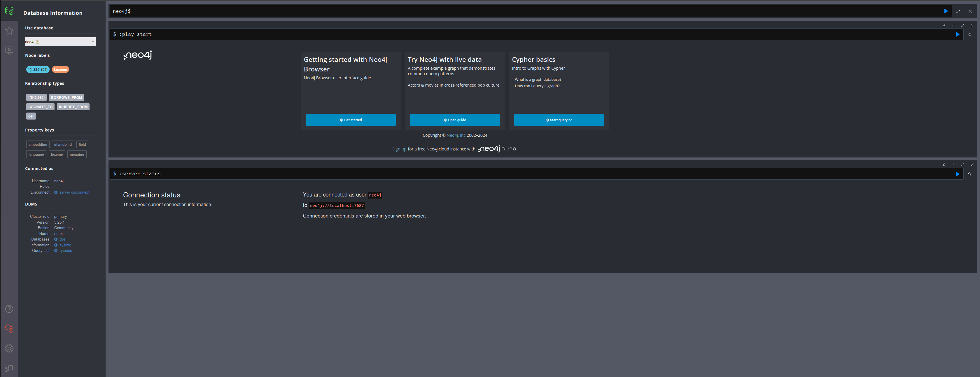The image size is (980, 377).
Task: Click the Getting started with Neo4j Browser heading
Action: tap(345, 64)
